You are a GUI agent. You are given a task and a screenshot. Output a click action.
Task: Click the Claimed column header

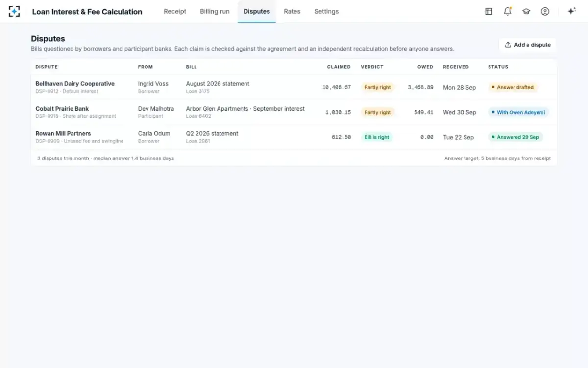pyautogui.click(x=339, y=67)
